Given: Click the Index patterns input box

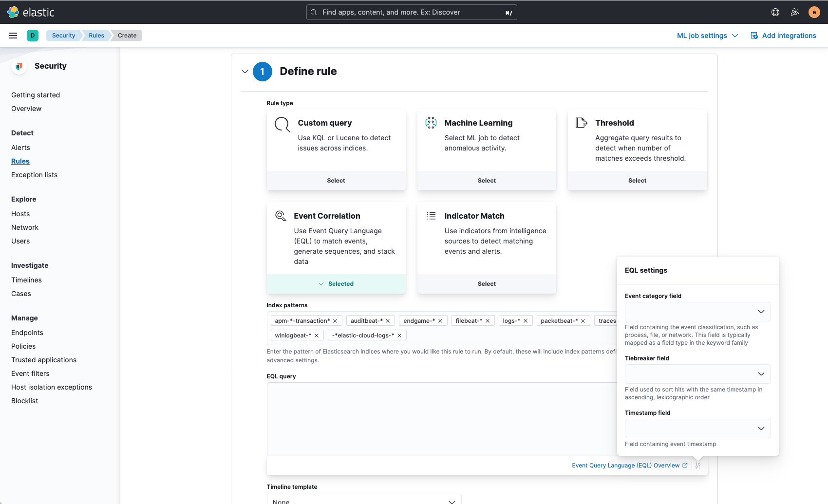Looking at the screenshot, I should pyautogui.click(x=442, y=328).
